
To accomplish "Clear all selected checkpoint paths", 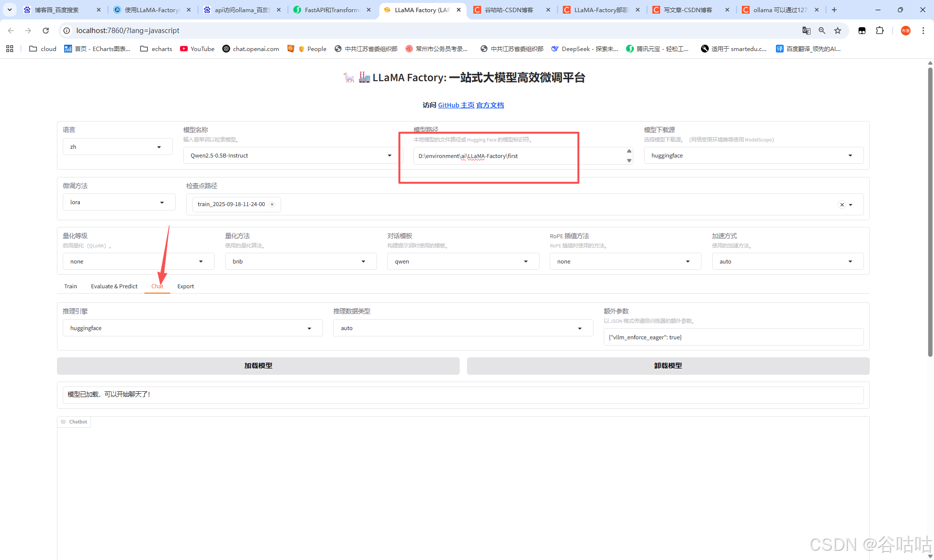I will click(x=842, y=205).
